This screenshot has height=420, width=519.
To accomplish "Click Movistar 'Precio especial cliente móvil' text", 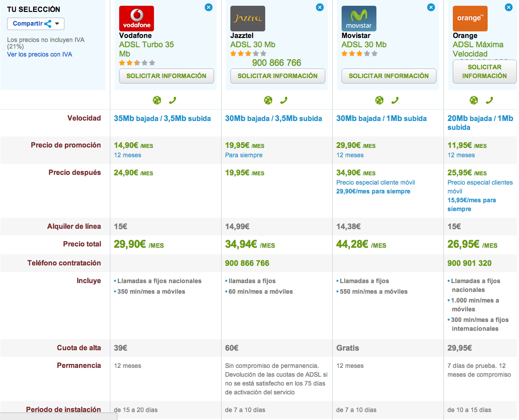I will (375, 182).
